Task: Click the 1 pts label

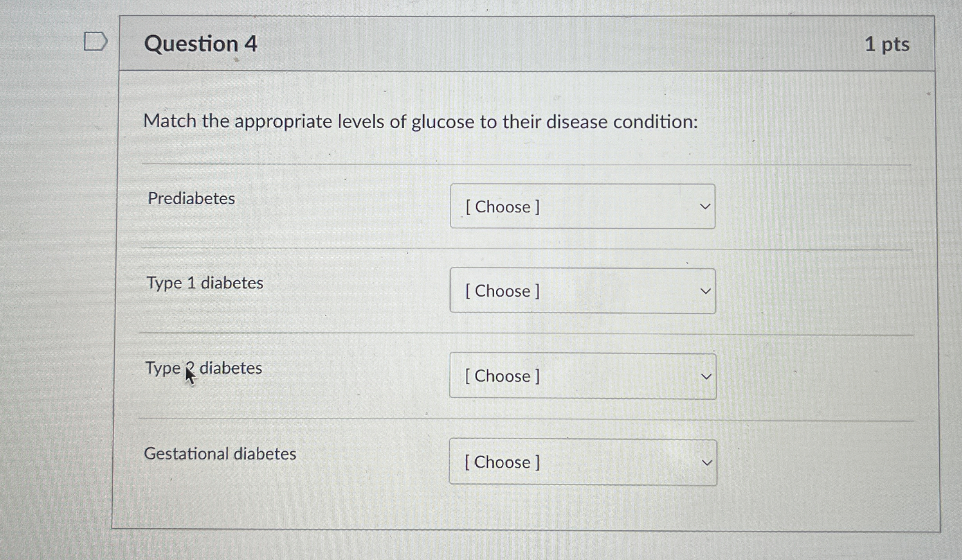Action: 888,44
